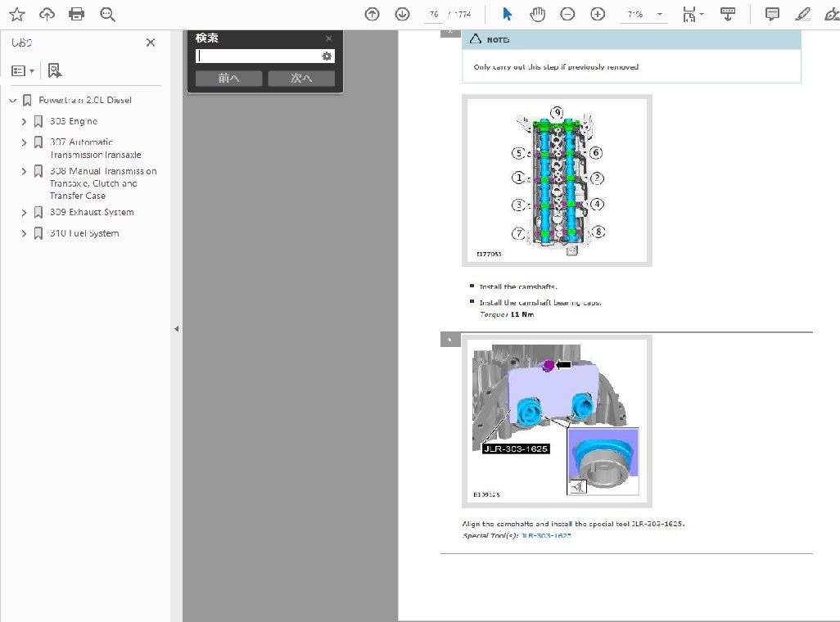Open 308 Manual Transmission Transaxle bookmark
Viewport: 840px width, 622px height.
(x=103, y=184)
